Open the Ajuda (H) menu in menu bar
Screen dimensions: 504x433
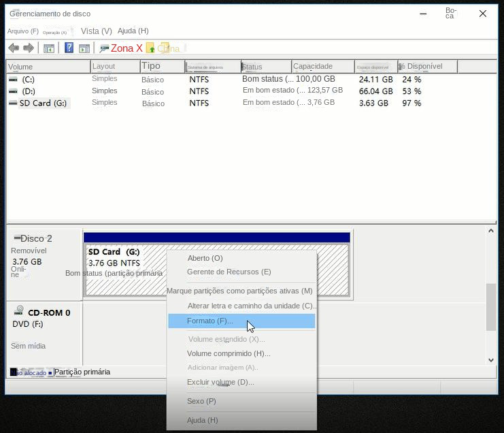[x=133, y=31]
